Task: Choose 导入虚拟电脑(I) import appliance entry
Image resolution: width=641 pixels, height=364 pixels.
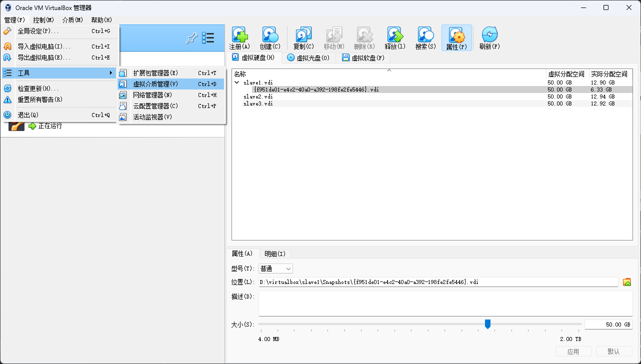Action: point(60,46)
